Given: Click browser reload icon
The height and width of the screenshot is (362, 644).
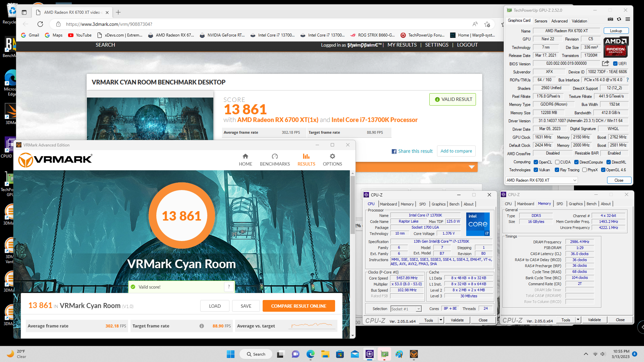Looking at the screenshot, I should (x=40, y=24).
